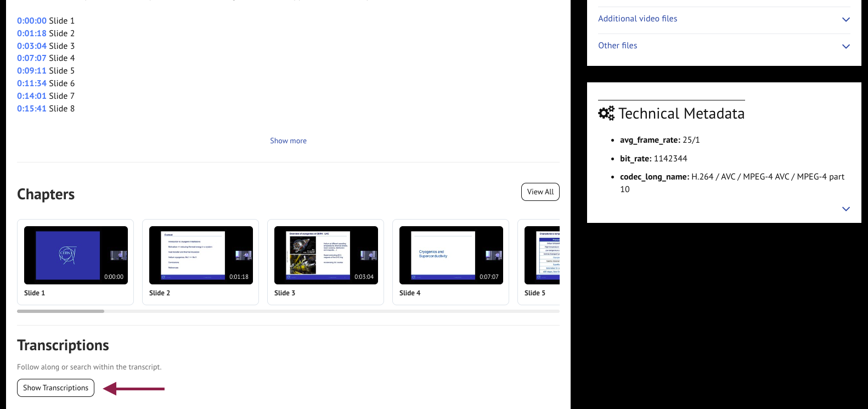Expand the Other files section
The height and width of the screenshot is (409, 868).
(846, 46)
